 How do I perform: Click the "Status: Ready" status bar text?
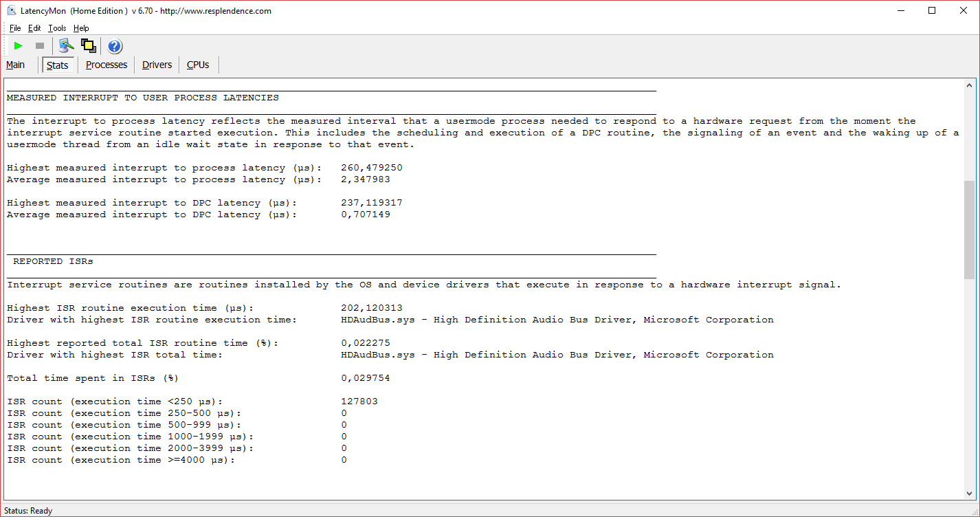point(28,511)
